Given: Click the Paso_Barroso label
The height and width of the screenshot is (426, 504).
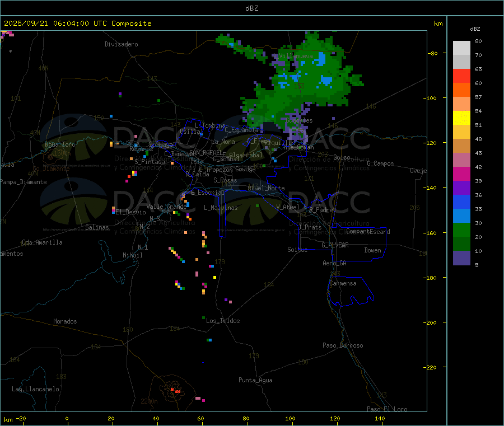Looking at the screenshot, I should coord(343,345).
